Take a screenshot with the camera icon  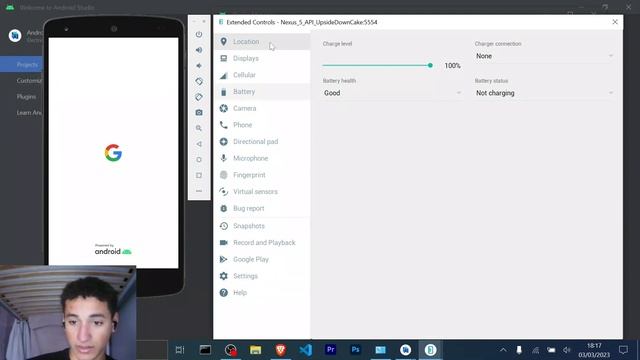199,113
